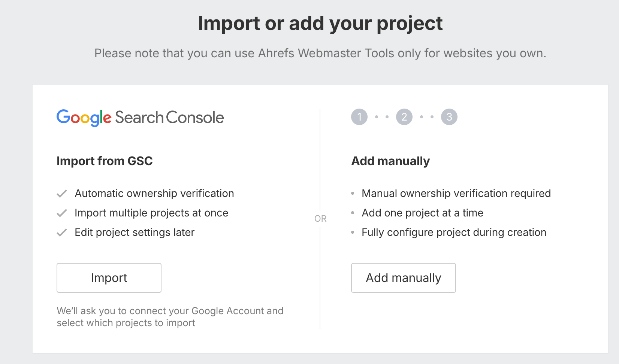
Task: Click "Automatic ownership verification" text
Action: point(154,194)
